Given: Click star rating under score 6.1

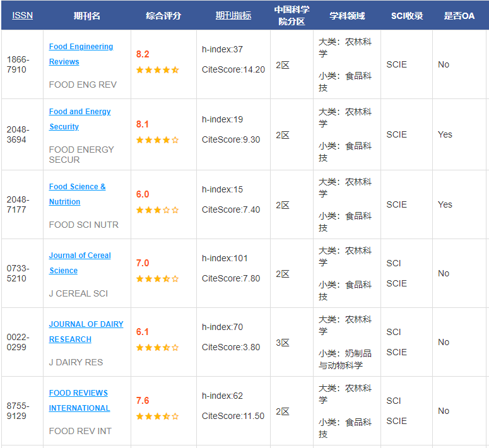Looking at the screenshot, I should point(158,348).
